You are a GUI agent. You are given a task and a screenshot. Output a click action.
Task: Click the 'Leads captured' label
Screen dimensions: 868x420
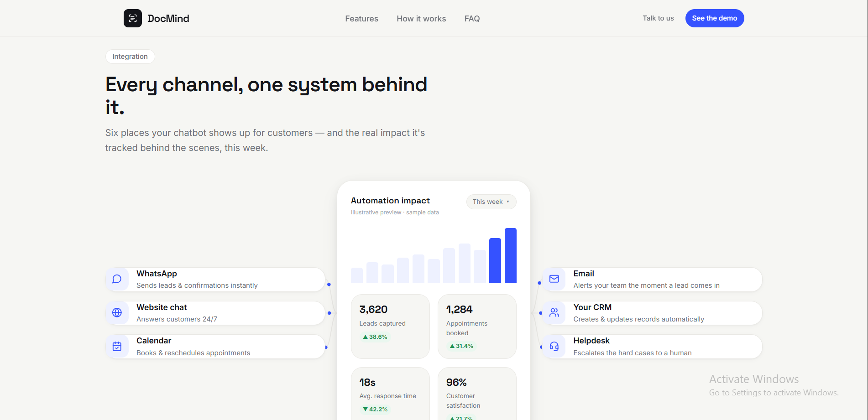pyautogui.click(x=382, y=323)
